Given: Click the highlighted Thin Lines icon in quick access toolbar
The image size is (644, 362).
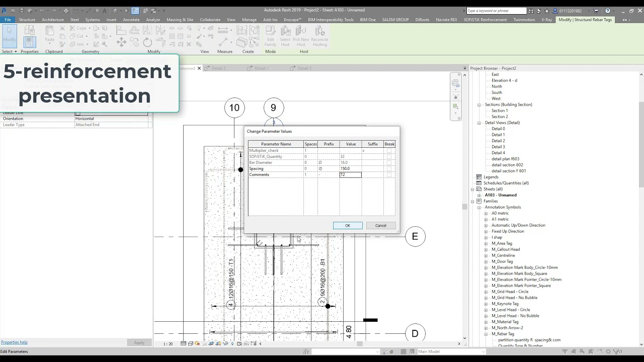Looking at the screenshot, I should coord(135,11).
